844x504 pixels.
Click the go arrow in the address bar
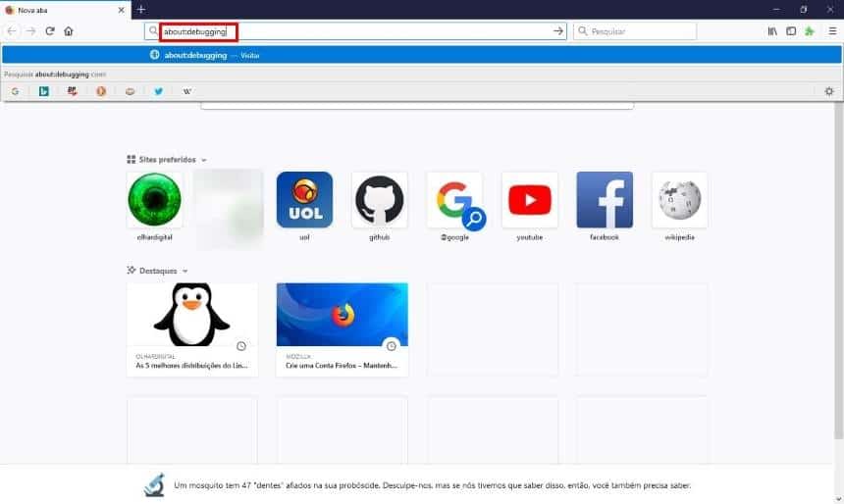558,31
